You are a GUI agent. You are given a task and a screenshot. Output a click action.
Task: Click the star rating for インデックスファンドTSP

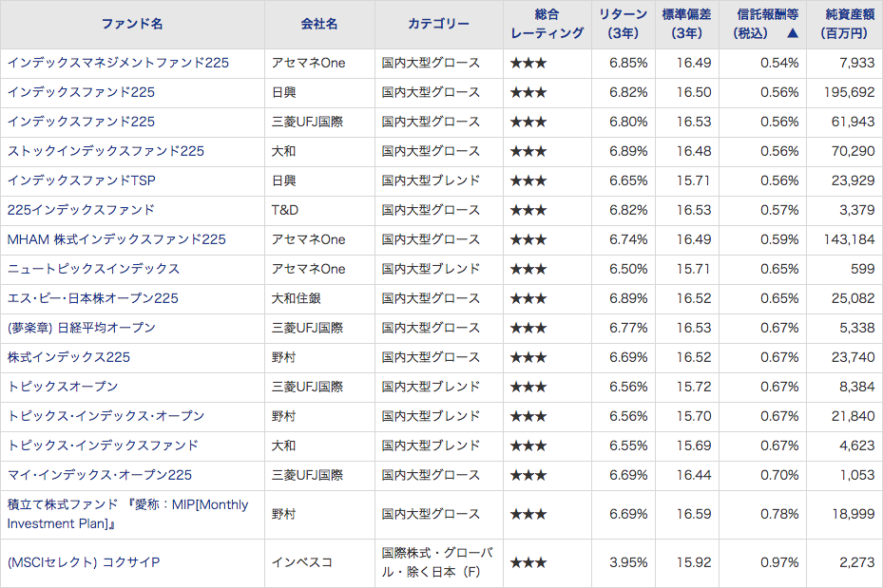[528, 181]
